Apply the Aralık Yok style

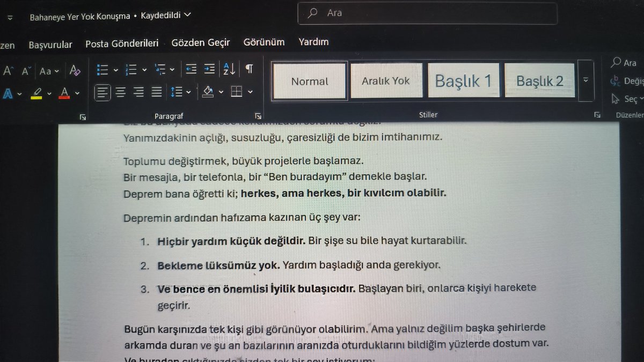tap(386, 80)
